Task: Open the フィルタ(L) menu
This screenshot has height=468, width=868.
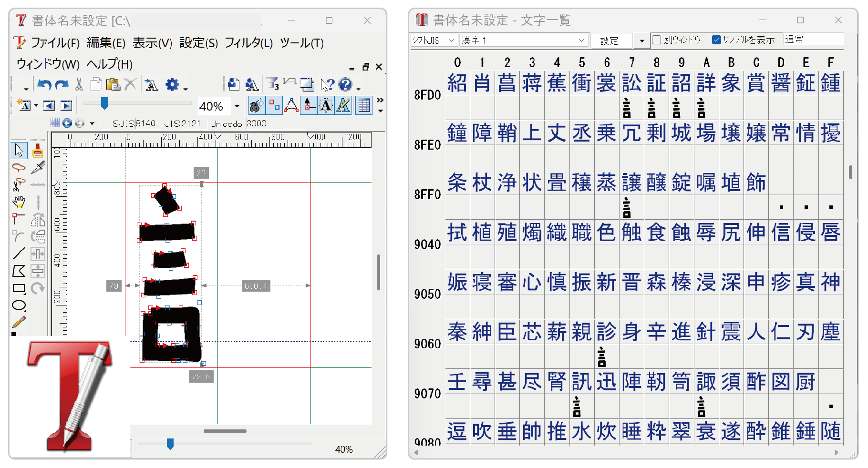Action: (x=248, y=43)
